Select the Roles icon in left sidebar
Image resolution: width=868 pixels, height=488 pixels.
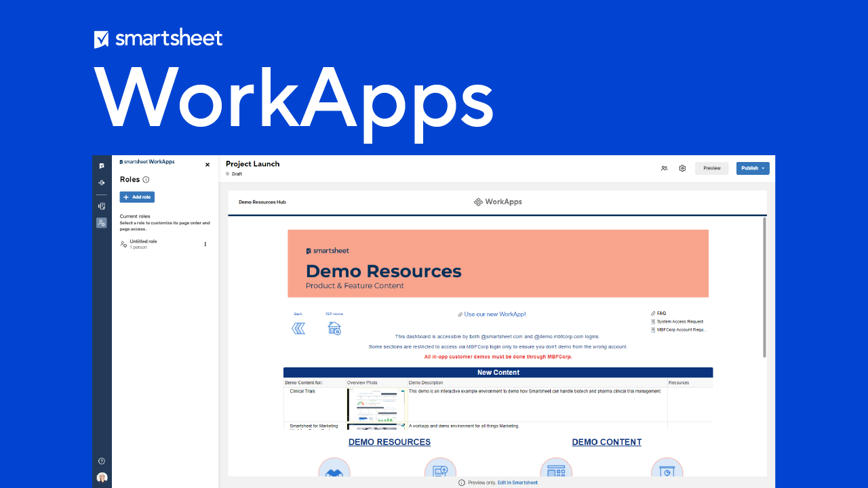[x=102, y=223]
